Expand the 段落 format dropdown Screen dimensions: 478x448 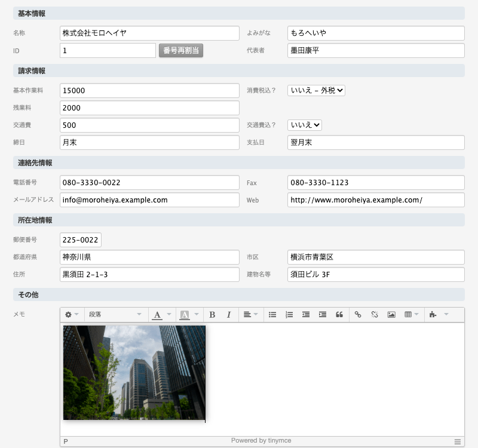(115, 315)
